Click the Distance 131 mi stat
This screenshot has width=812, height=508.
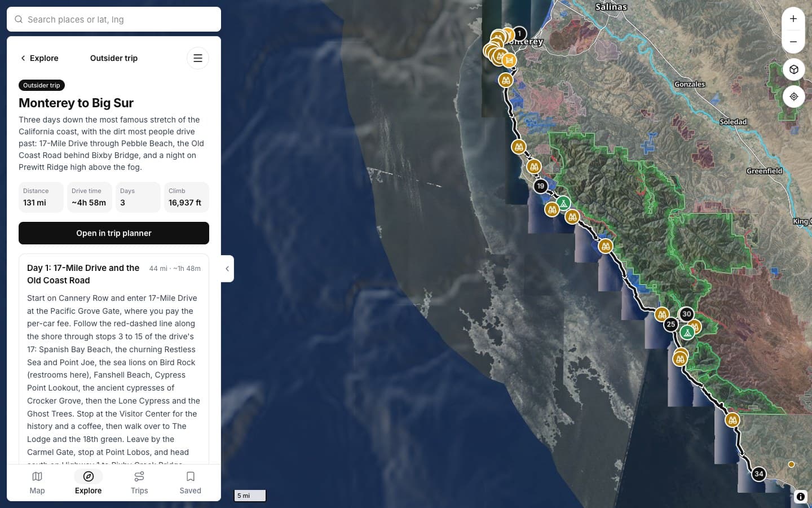coord(41,197)
